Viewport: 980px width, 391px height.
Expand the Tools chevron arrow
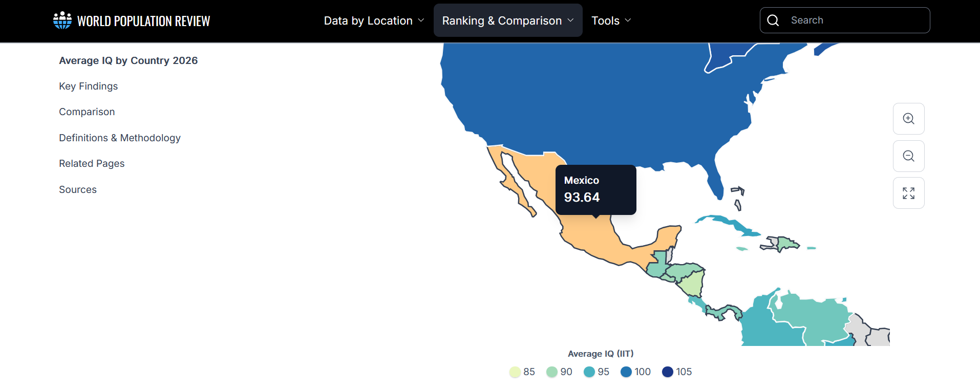click(628, 20)
